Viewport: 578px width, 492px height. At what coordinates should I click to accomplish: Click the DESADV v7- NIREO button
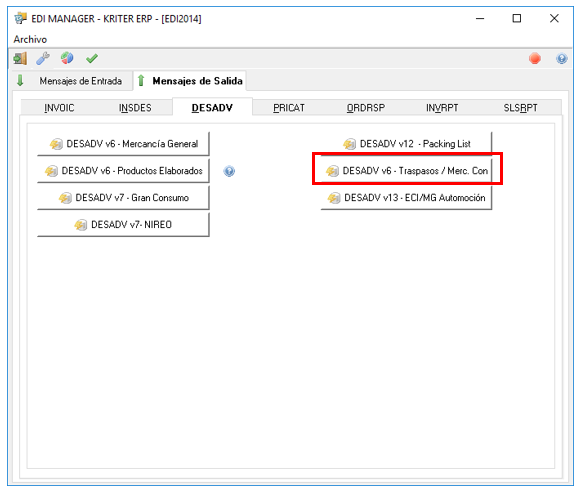coord(123,224)
